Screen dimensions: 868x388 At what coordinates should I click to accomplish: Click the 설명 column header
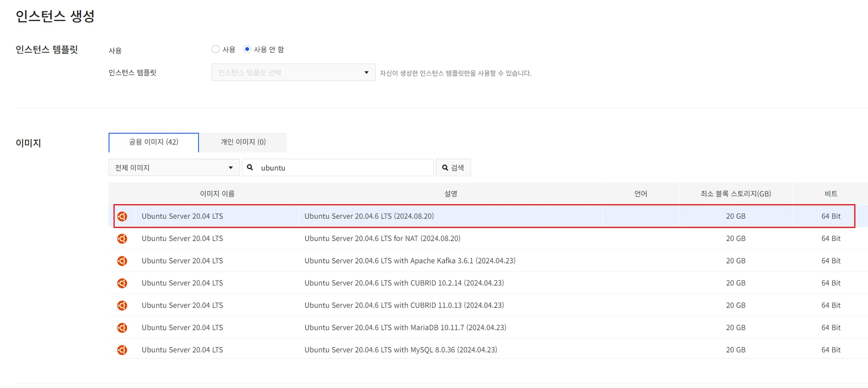[451, 194]
